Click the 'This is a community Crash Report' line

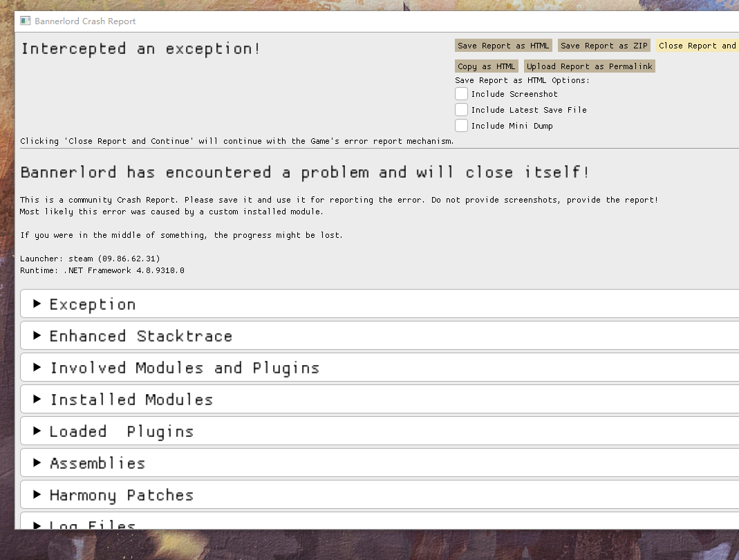click(x=339, y=200)
